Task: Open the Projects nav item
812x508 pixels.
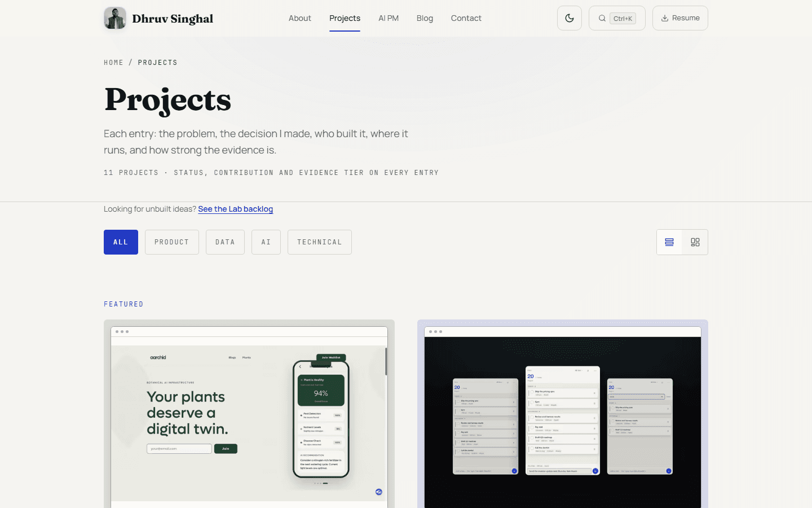Action: coord(345,18)
